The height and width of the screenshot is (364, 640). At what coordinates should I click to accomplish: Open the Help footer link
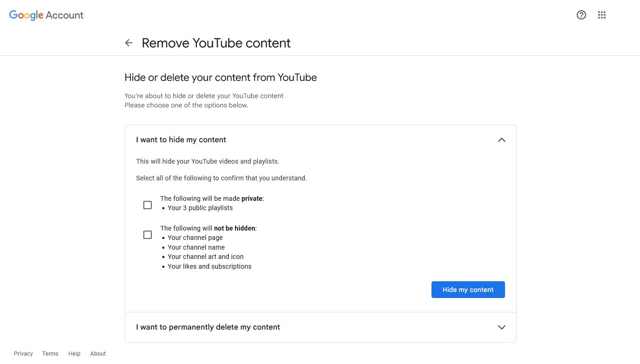[x=74, y=353]
